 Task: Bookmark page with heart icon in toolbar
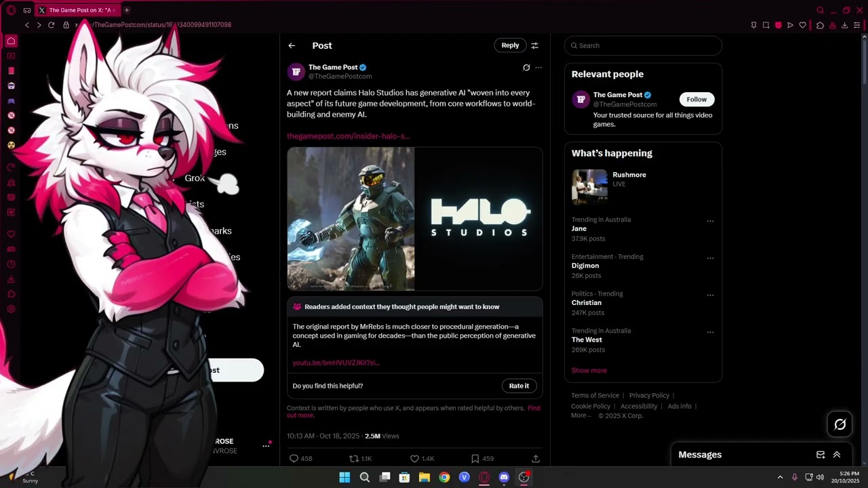803,25
